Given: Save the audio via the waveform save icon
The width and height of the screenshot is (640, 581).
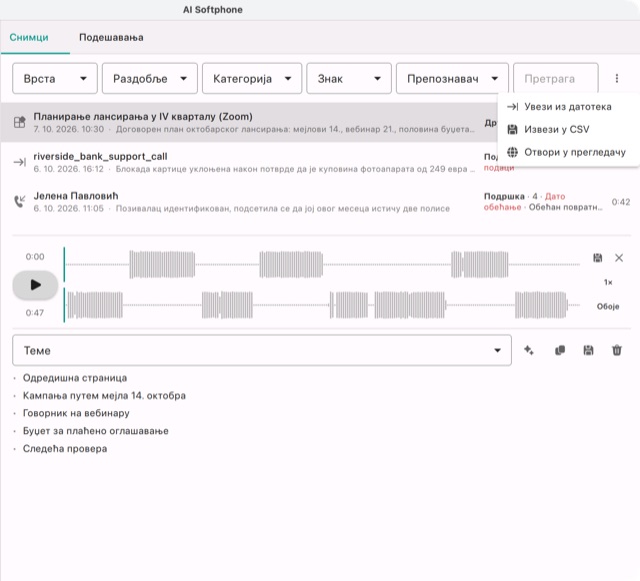Looking at the screenshot, I should tap(598, 258).
